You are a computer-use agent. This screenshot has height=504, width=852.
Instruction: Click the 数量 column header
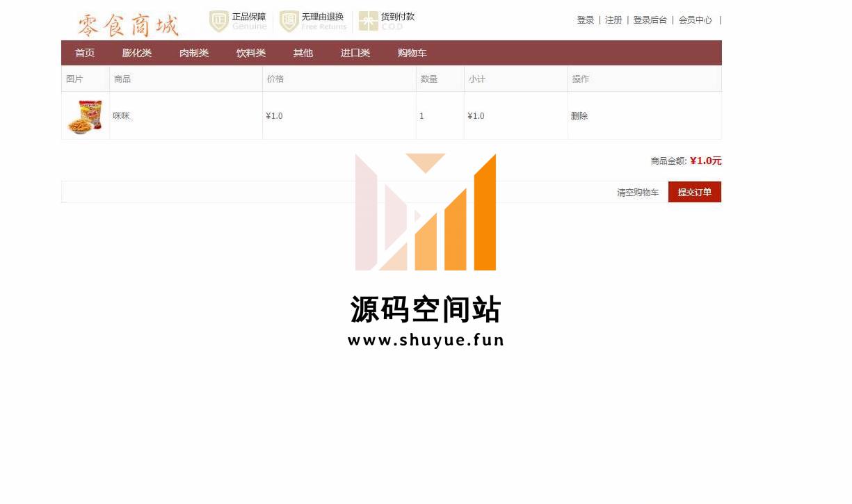tap(429, 79)
